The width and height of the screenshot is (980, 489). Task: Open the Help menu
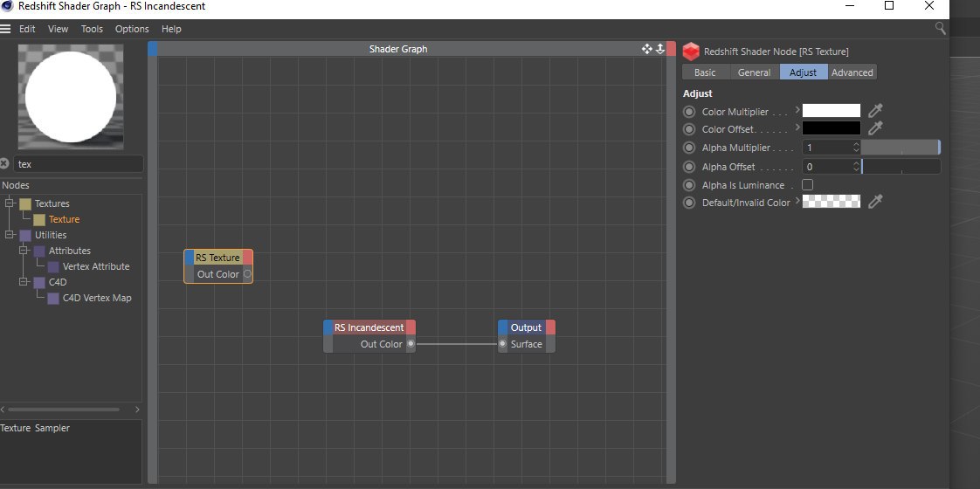coord(171,29)
